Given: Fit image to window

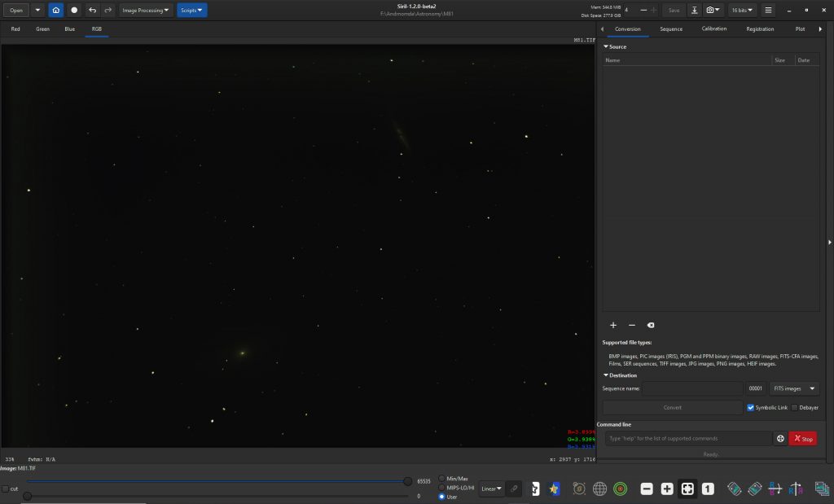Looking at the screenshot, I should pos(687,489).
